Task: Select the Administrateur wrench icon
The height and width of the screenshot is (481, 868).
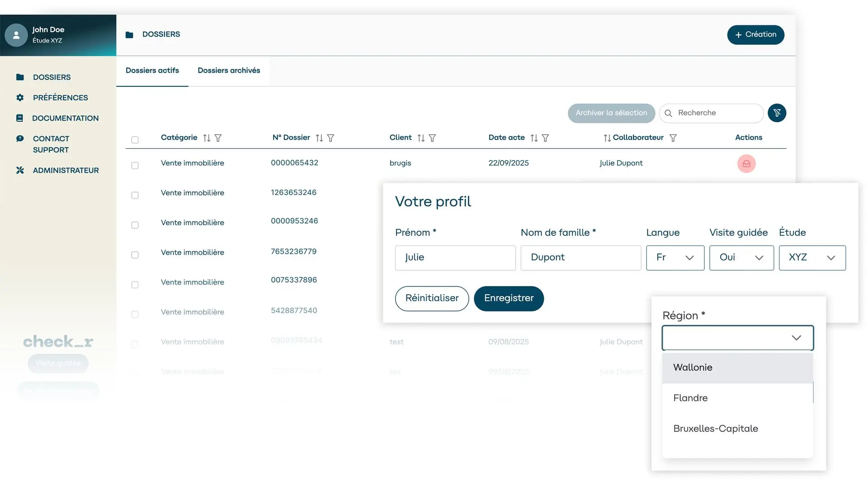Action: click(20, 170)
